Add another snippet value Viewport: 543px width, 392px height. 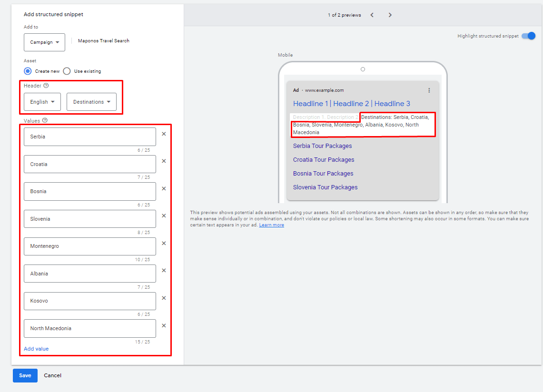(36, 349)
